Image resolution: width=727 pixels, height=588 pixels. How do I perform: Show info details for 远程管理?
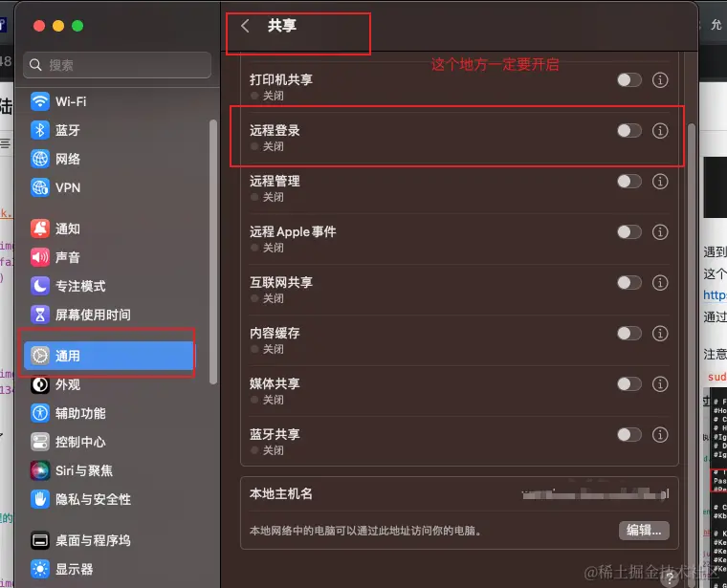(660, 181)
